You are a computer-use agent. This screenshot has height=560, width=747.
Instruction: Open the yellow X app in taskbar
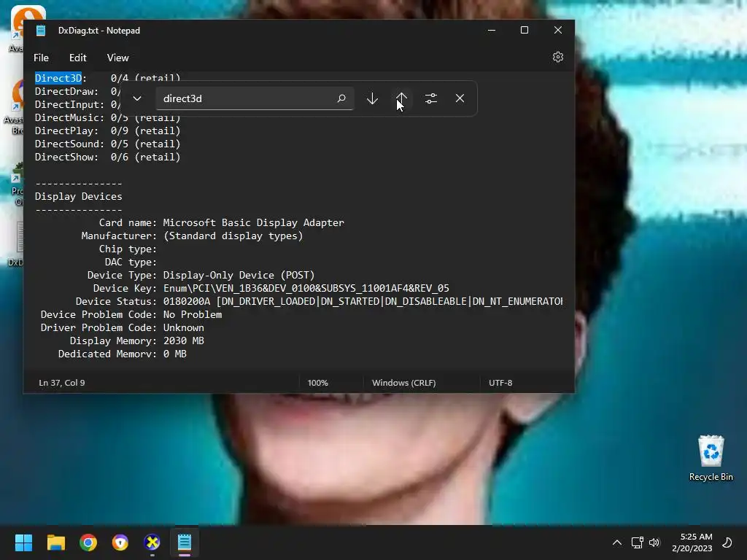pos(152,542)
